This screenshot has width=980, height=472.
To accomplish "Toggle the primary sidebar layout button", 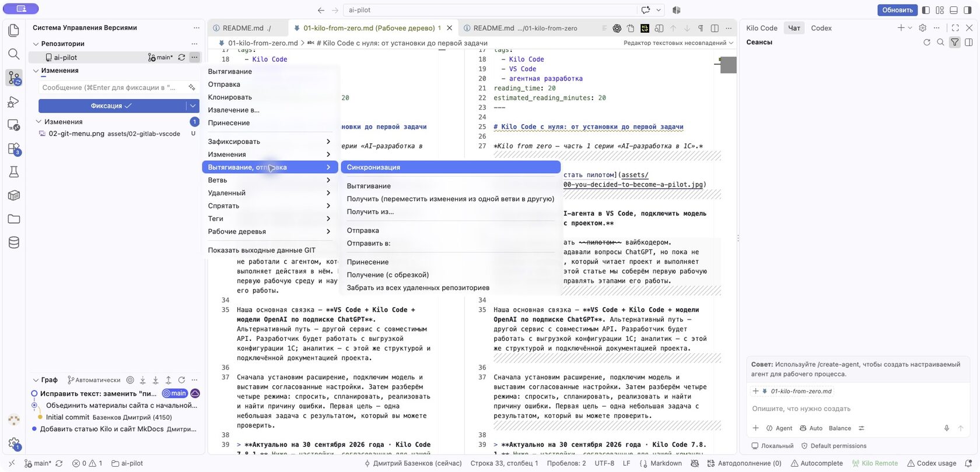I will [x=926, y=10].
